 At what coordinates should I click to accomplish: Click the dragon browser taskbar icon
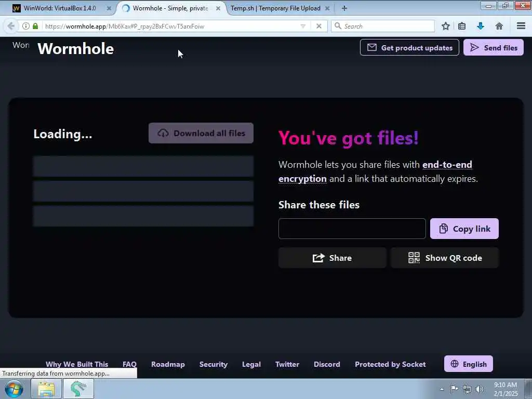tap(78, 389)
